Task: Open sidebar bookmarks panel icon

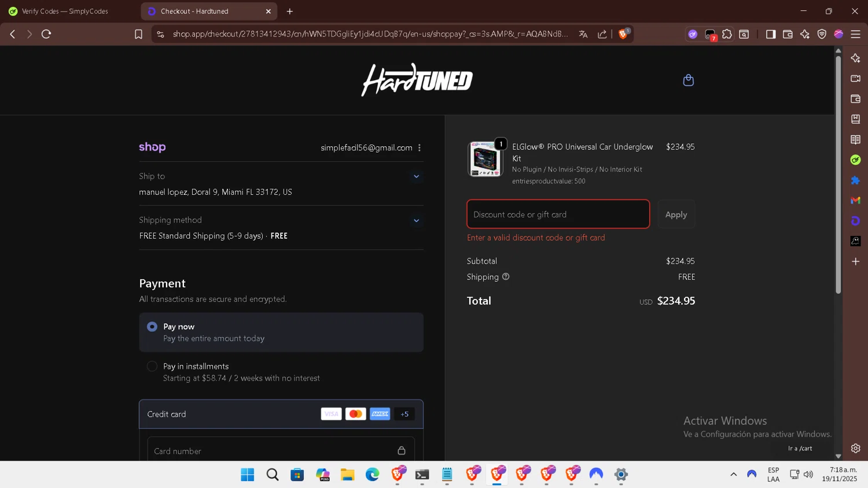Action: [855, 119]
